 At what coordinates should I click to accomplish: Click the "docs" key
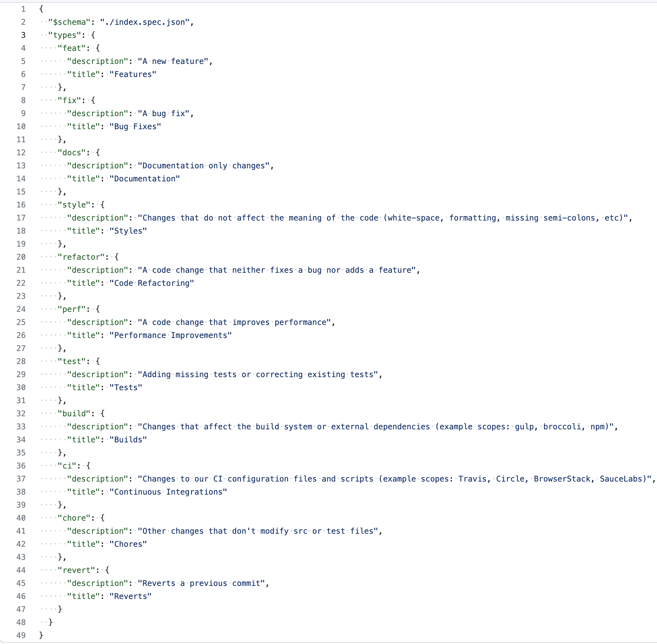(71, 153)
